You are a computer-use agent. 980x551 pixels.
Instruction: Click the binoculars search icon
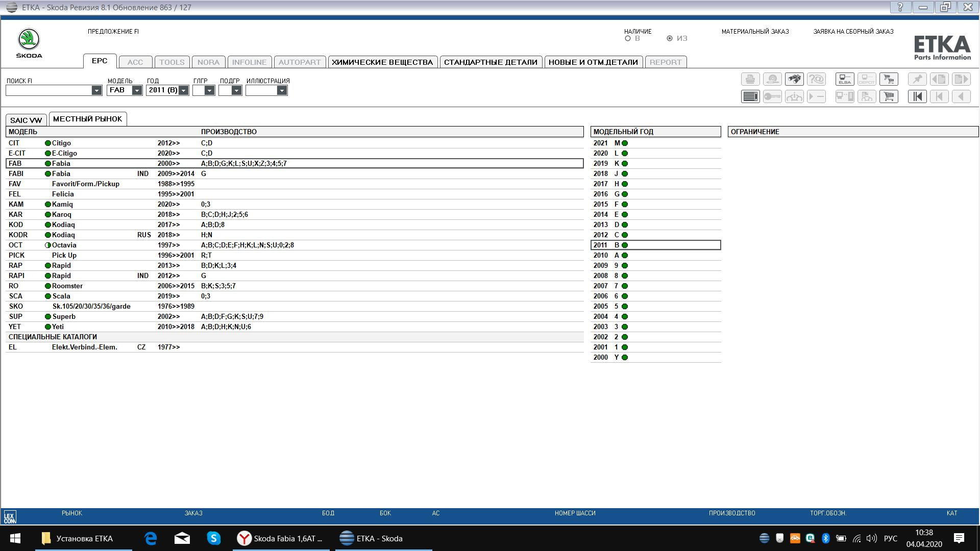(x=794, y=79)
